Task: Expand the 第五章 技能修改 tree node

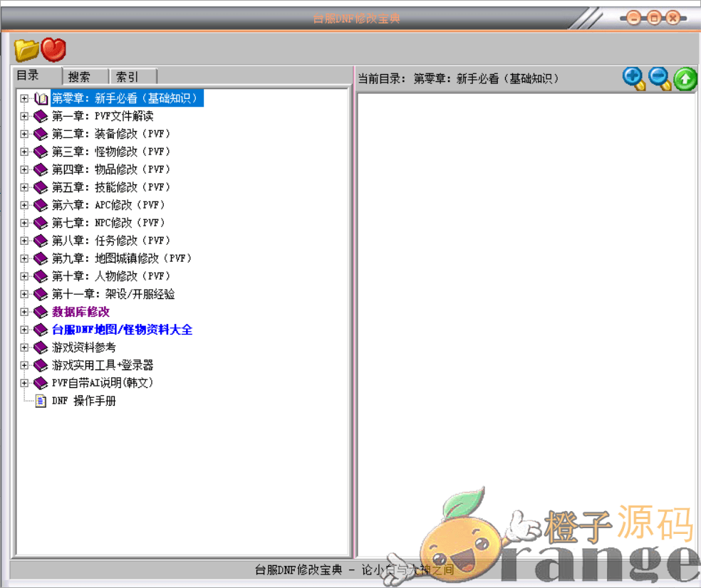Action: tap(24, 187)
